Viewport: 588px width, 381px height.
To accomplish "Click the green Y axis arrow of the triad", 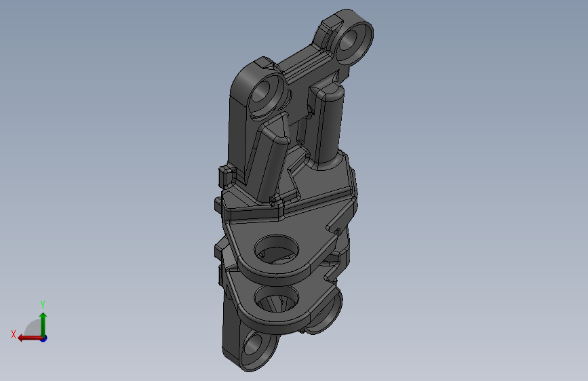I will pyautogui.click(x=43, y=324).
